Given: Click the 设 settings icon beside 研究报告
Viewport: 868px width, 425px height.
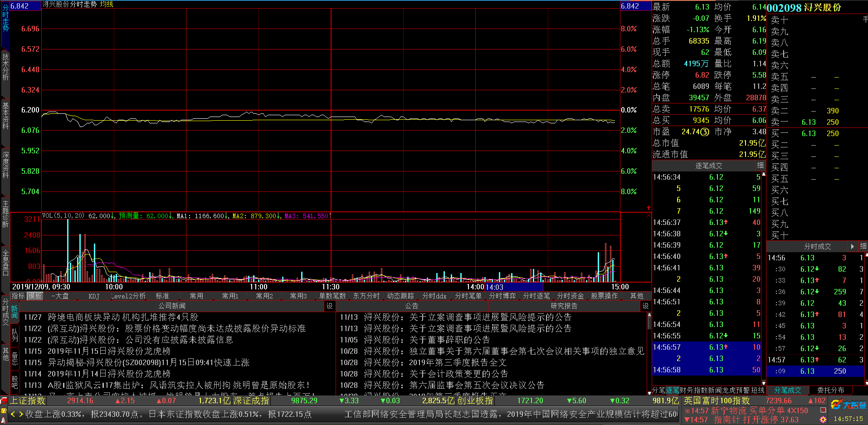Looking at the screenshot, I should (645, 306).
